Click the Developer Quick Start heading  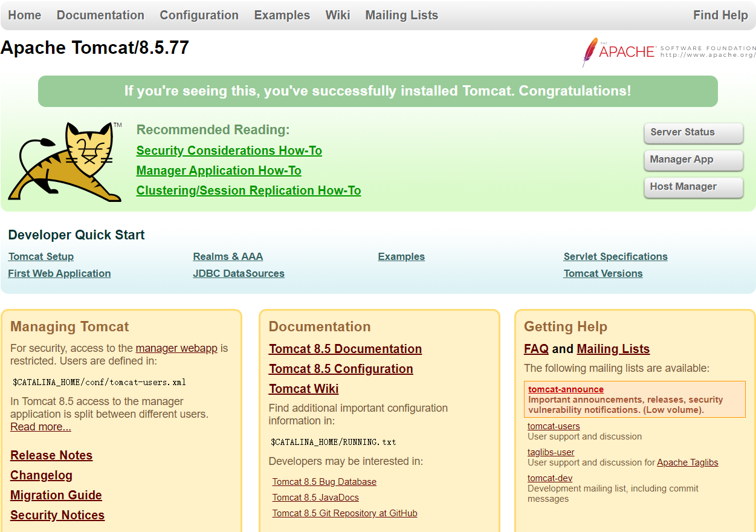click(x=77, y=235)
